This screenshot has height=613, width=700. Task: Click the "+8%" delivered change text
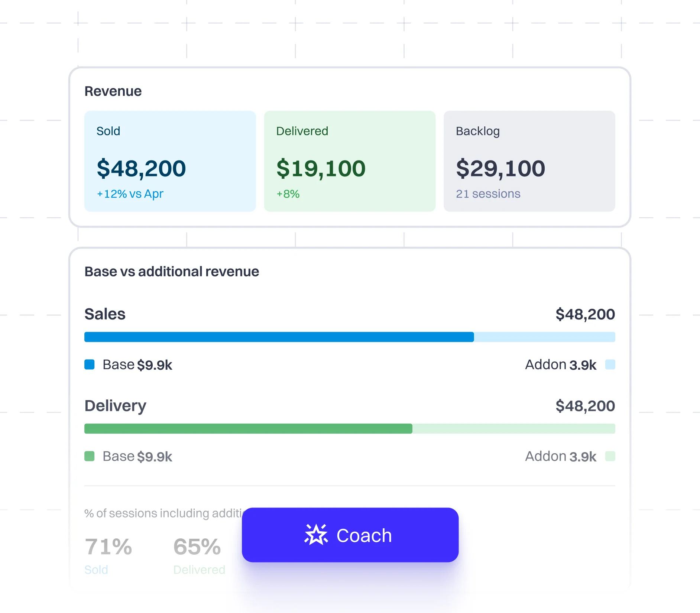tap(288, 194)
